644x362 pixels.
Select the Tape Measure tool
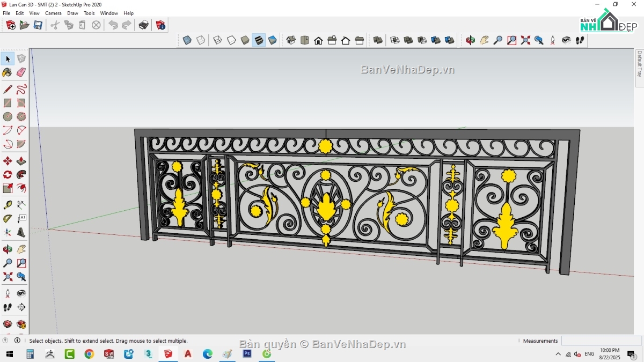pyautogui.click(x=8, y=204)
